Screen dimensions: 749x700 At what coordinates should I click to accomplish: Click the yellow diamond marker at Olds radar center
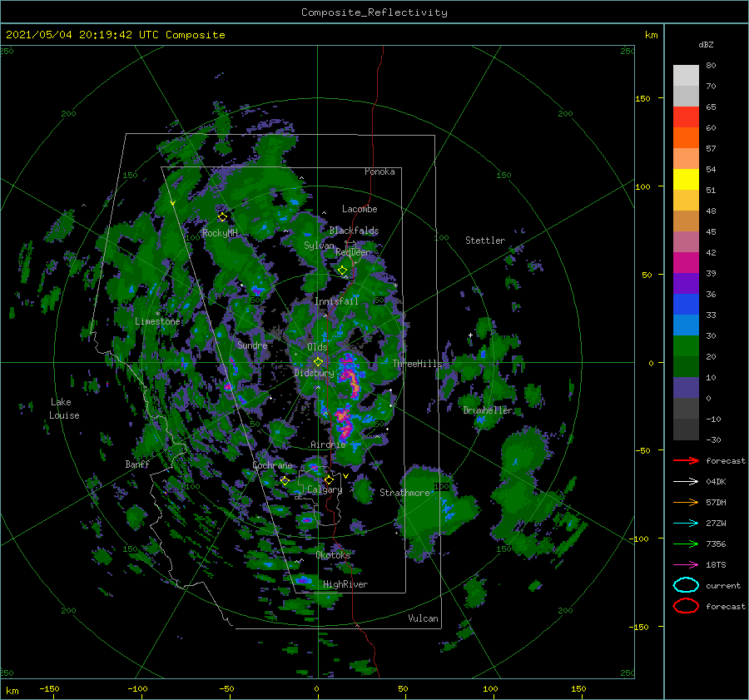coord(318,362)
